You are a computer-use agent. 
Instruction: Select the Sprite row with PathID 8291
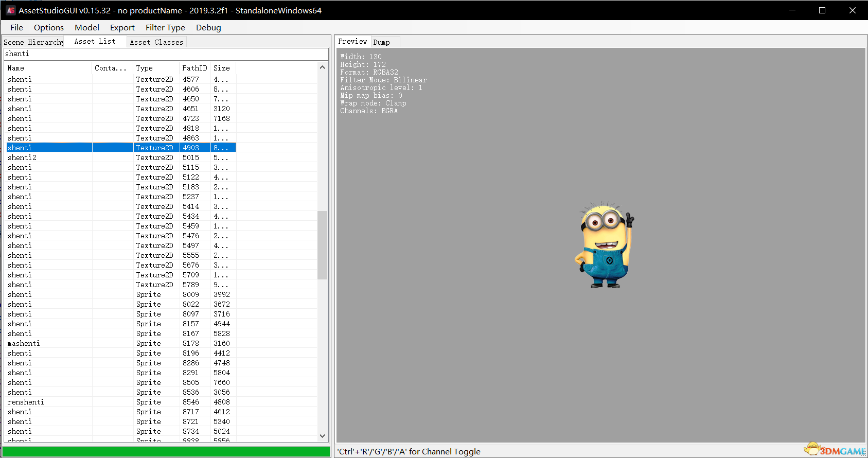(121, 373)
